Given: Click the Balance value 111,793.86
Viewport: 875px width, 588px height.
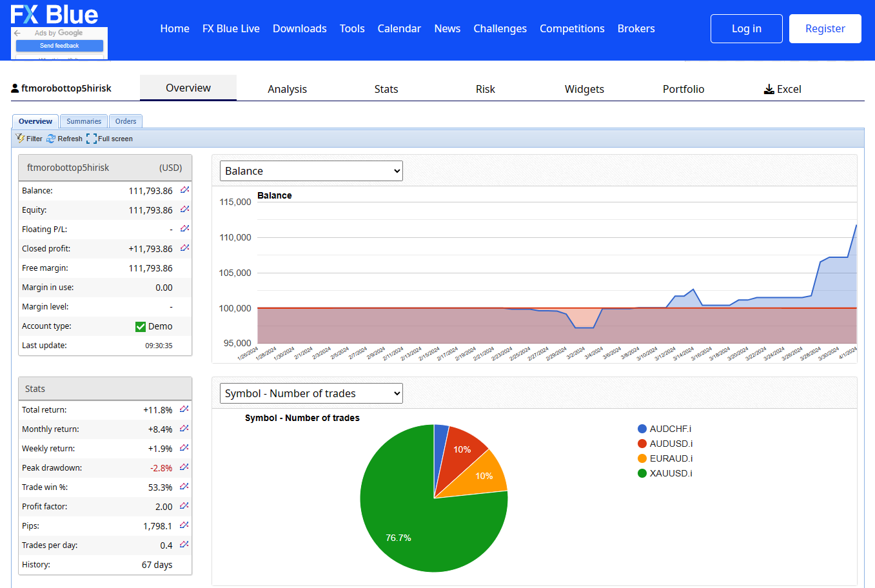Looking at the screenshot, I should 151,191.
